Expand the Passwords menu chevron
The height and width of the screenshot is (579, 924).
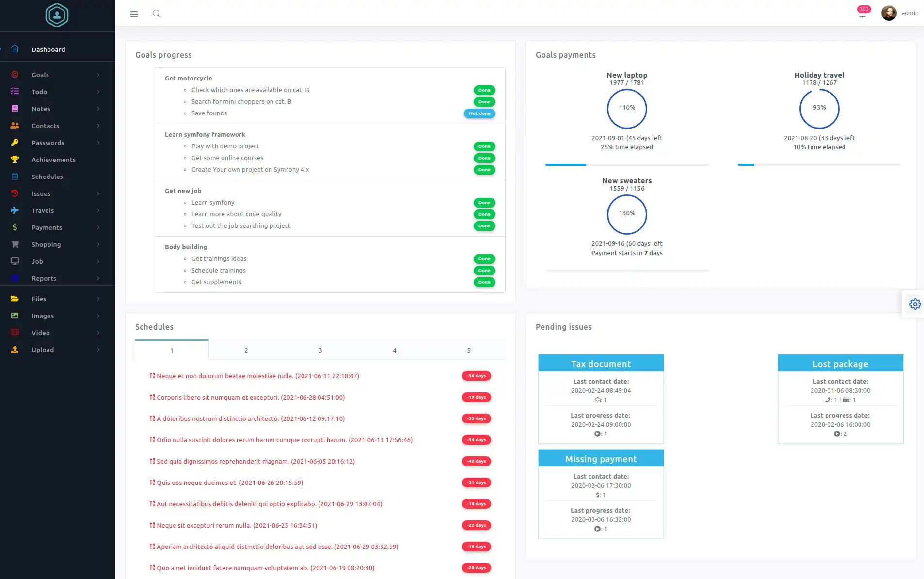(x=98, y=143)
